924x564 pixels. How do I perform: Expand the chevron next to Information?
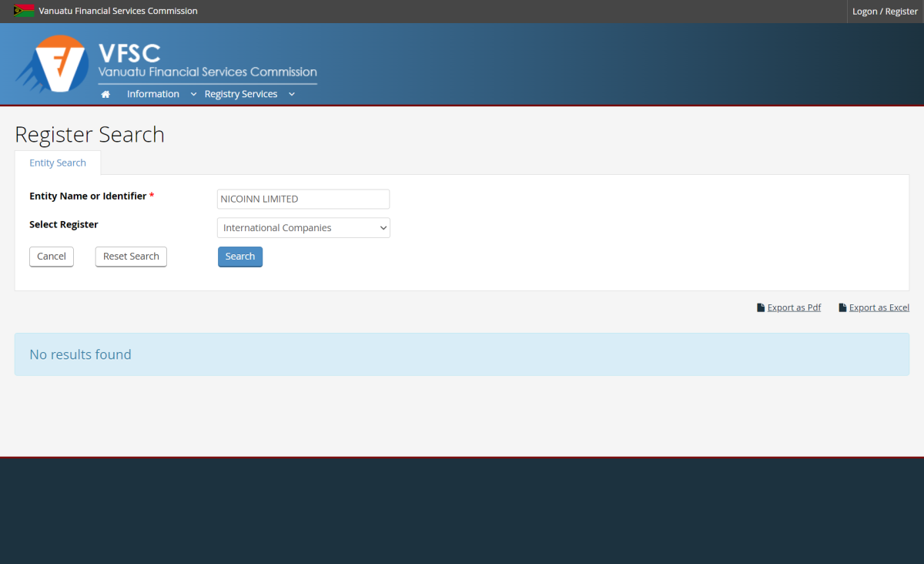[x=193, y=94]
